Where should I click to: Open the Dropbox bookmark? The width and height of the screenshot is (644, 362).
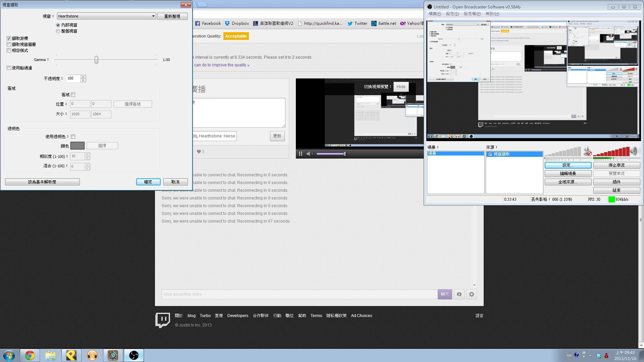[237, 23]
